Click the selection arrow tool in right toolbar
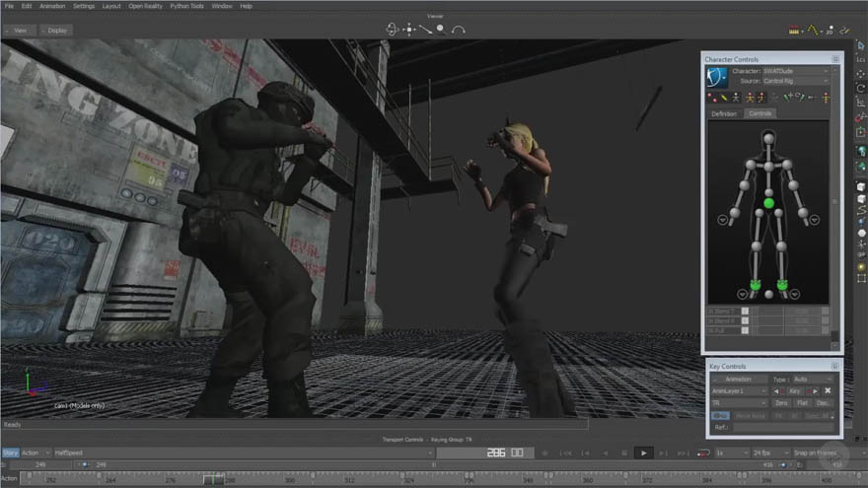The width and height of the screenshot is (868, 488). (x=861, y=45)
